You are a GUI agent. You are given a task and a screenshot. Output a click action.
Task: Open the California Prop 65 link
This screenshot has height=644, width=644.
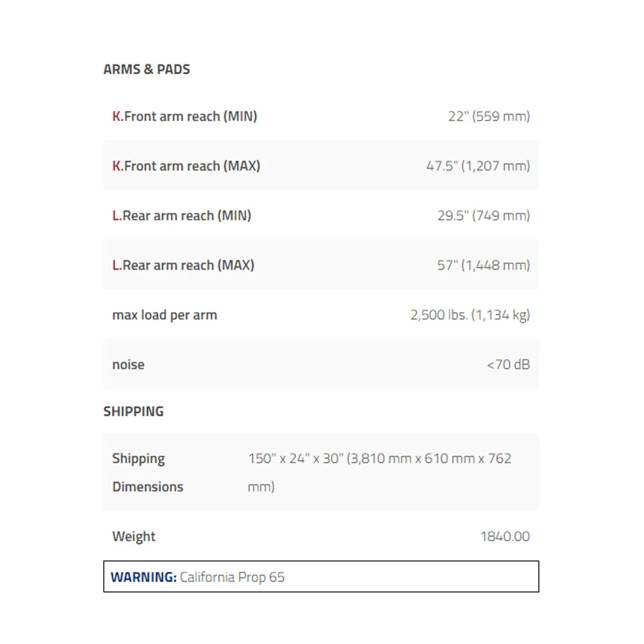[232, 577]
